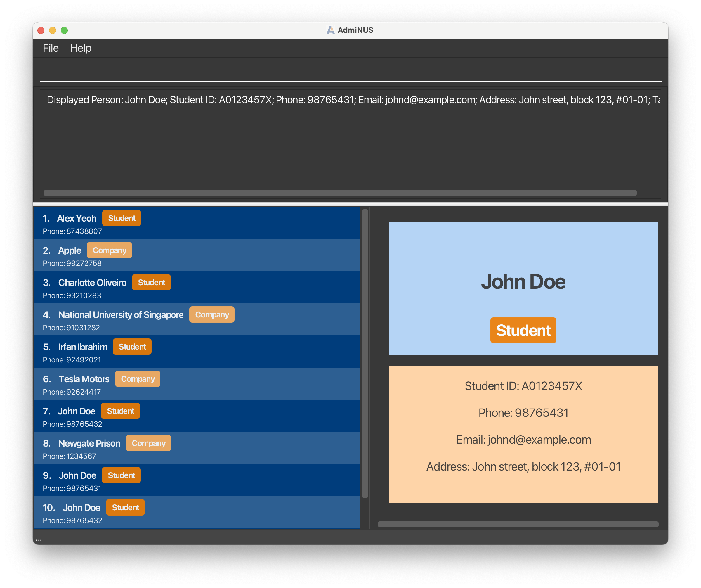Click the Newgate Prison Company tag
This screenshot has width=701, height=588.
click(x=148, y=443)
